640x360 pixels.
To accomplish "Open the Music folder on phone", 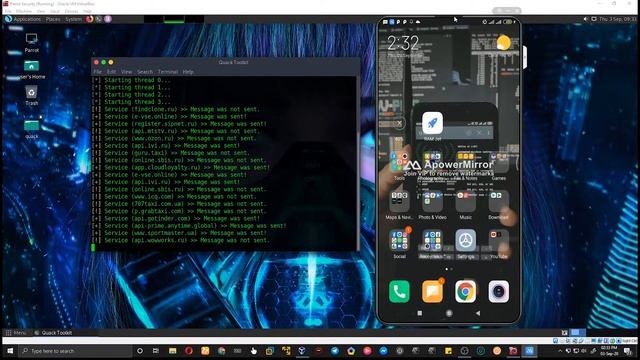I will tap(465, 201).
